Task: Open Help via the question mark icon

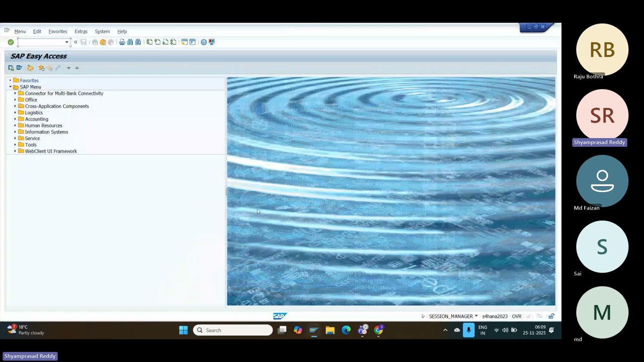Action: point(204,42)
